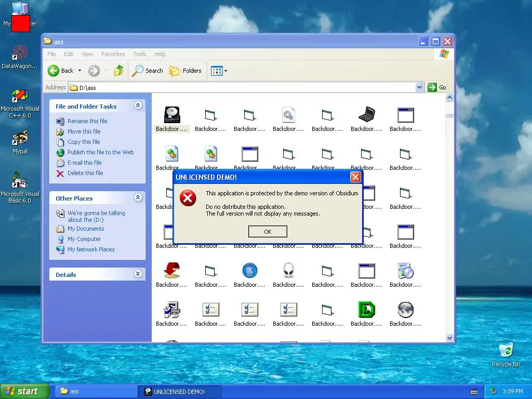532x399 pixels.
Task: Switch to UNLICENSED DEMO! taskbar button
Action: point(180,391)
